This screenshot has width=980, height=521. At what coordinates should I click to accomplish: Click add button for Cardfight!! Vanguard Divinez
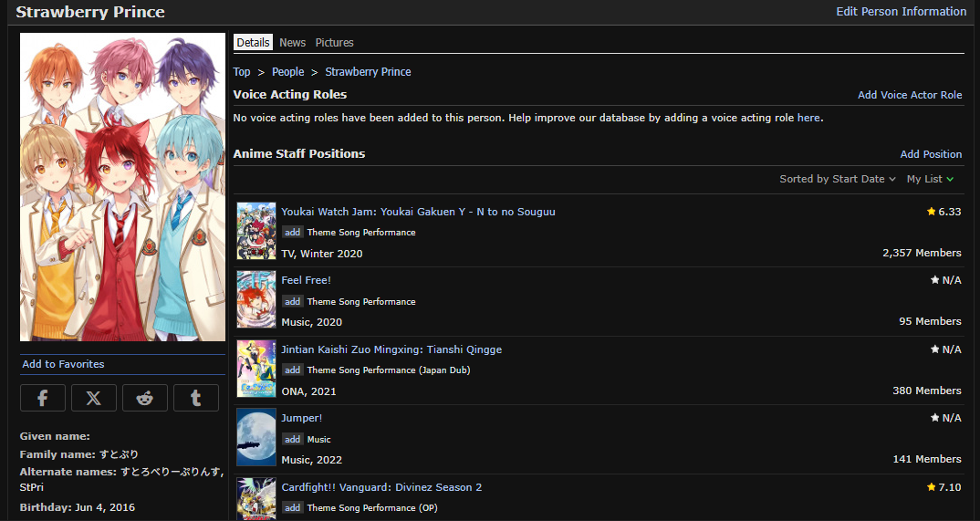[293, 508]
